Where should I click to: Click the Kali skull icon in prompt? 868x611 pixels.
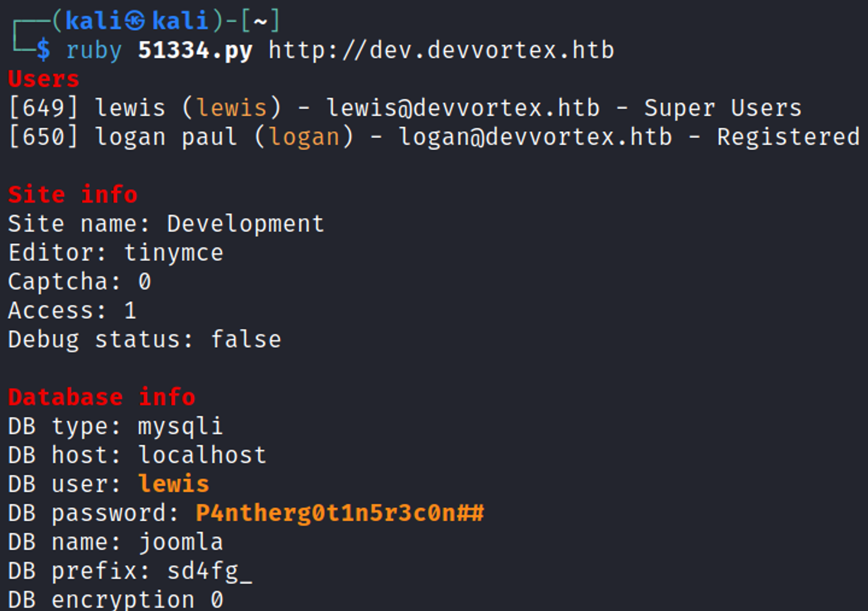click(135, 21)
